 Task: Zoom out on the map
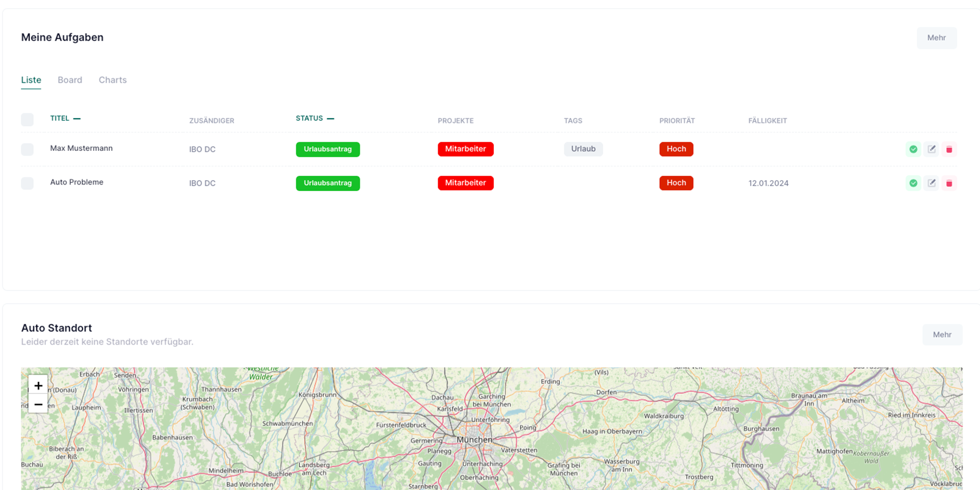click(38, 404)
